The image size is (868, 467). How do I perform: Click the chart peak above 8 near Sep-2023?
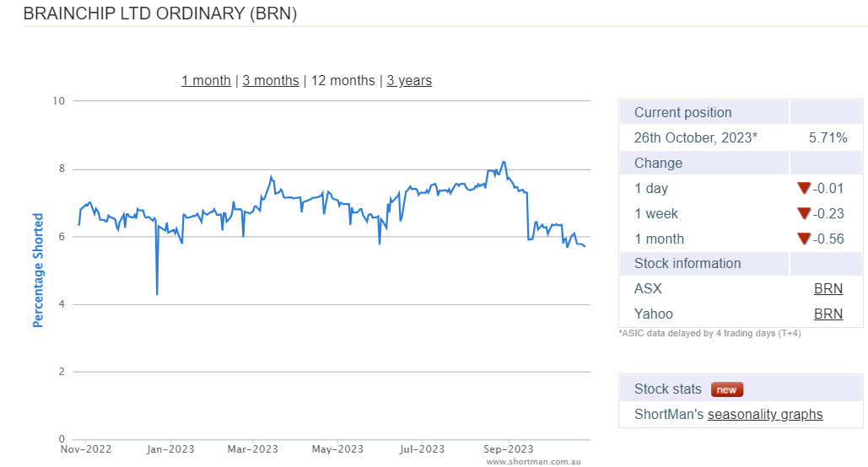(x=504, y=162)
